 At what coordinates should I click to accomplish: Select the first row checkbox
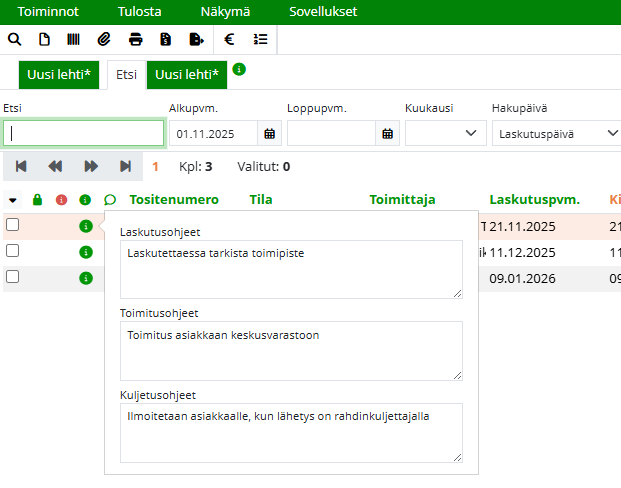click(13, 225)
